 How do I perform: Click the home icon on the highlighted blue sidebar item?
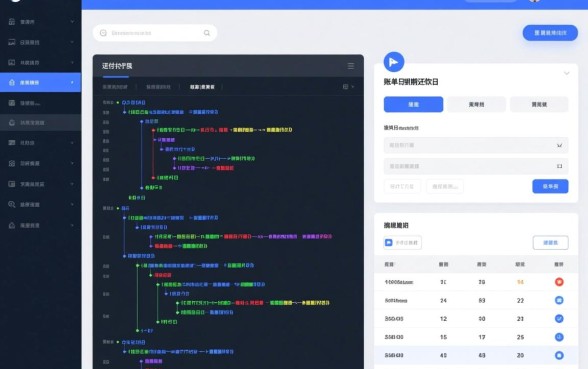click(12, 82)
